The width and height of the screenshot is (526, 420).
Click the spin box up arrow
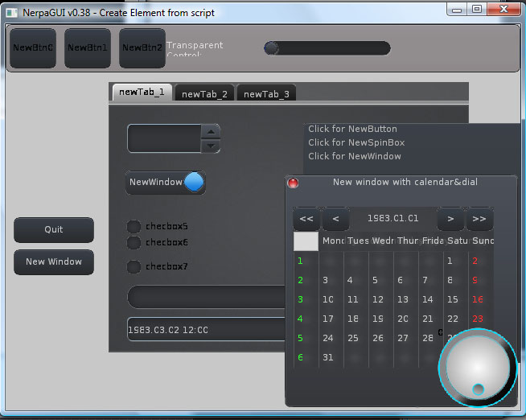tap(210, 132)
